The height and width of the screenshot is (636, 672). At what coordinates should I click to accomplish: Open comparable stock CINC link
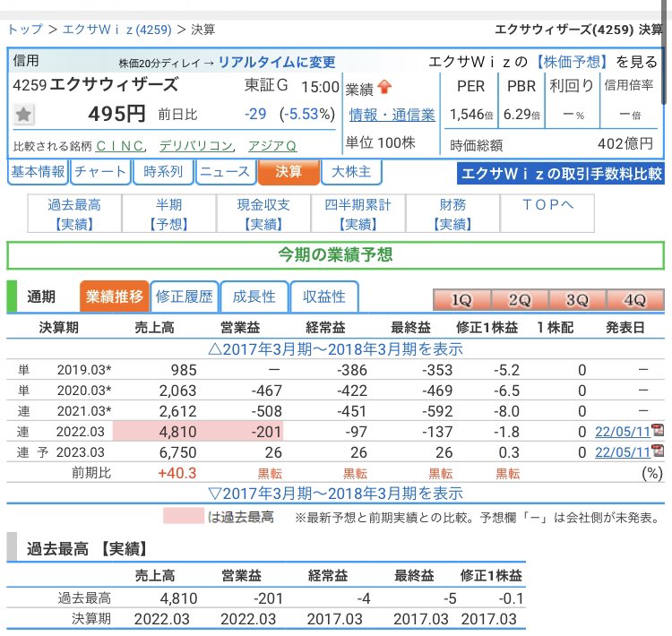[x=120, y=146]
